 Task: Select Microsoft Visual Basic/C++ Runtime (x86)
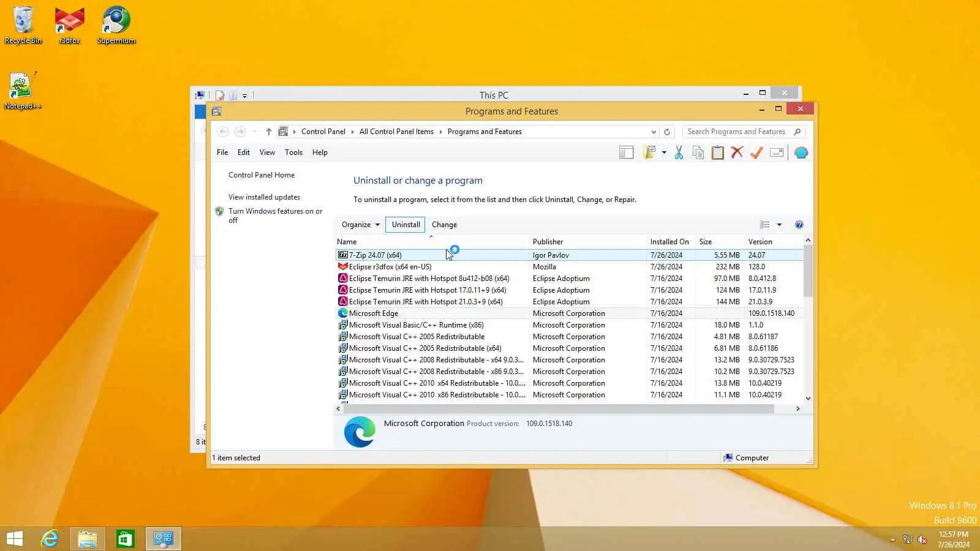(x=569, y=325)
